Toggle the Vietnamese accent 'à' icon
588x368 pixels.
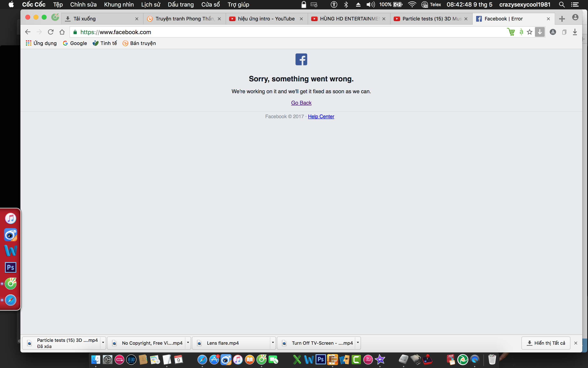click(521, 32)
